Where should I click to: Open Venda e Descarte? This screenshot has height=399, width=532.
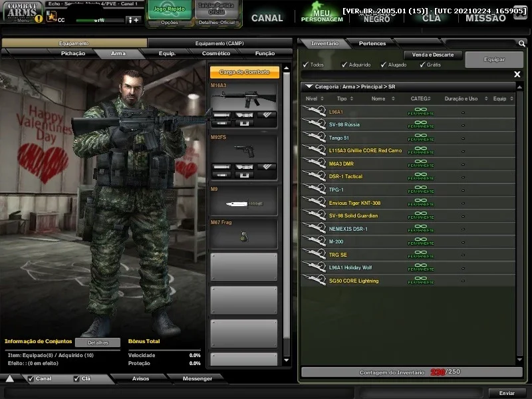[x=433, y=55]
